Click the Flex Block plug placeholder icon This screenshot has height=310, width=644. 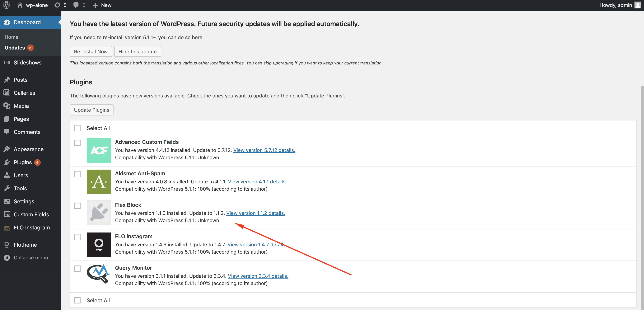(99, 213)
